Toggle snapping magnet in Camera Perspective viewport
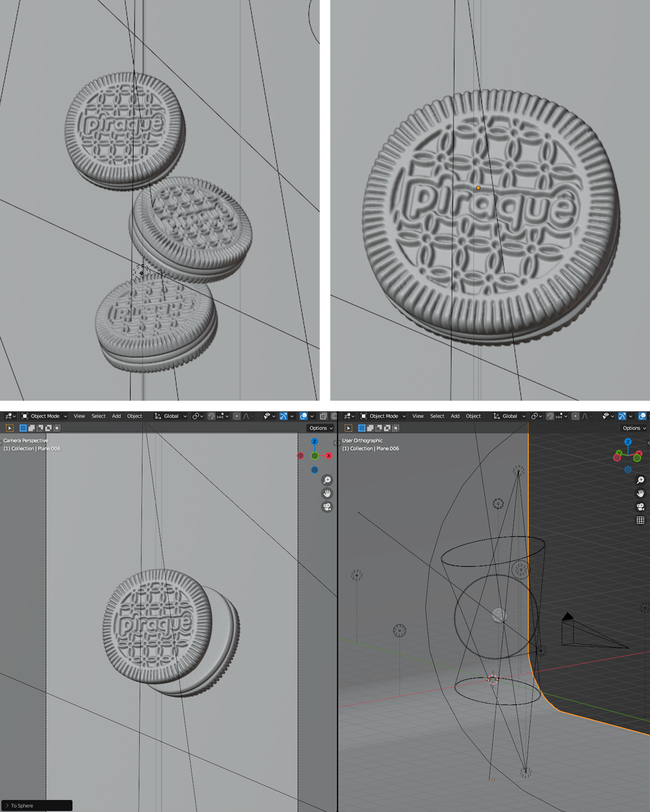The image size is (650, 812). click(x=211, y=416)
